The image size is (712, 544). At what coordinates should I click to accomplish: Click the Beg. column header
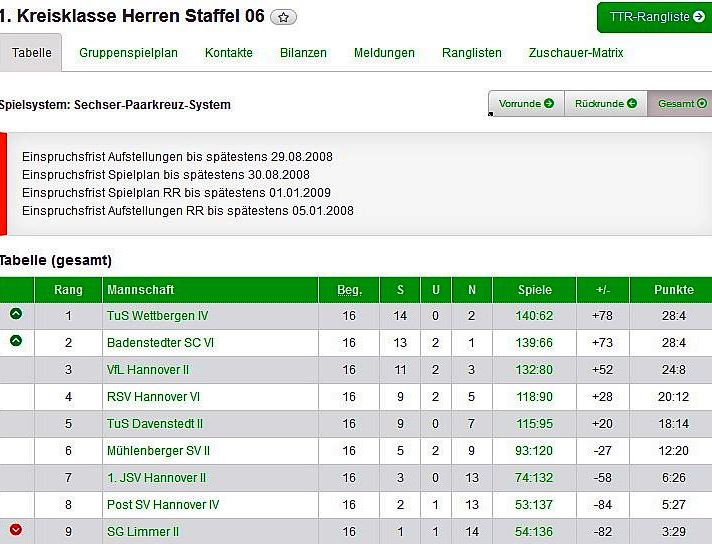click(x=349, y=290)
